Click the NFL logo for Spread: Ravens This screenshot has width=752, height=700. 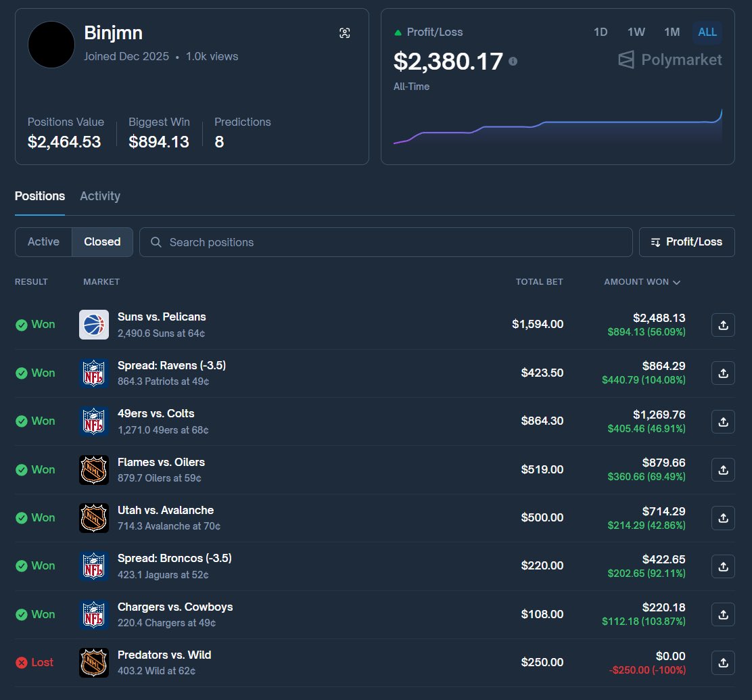click(94, 373)
